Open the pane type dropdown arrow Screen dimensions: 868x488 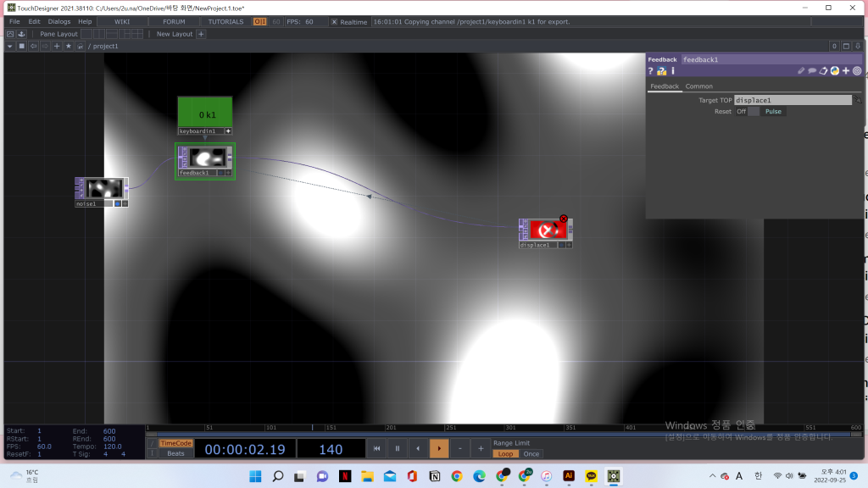click(x=10, y=46)
